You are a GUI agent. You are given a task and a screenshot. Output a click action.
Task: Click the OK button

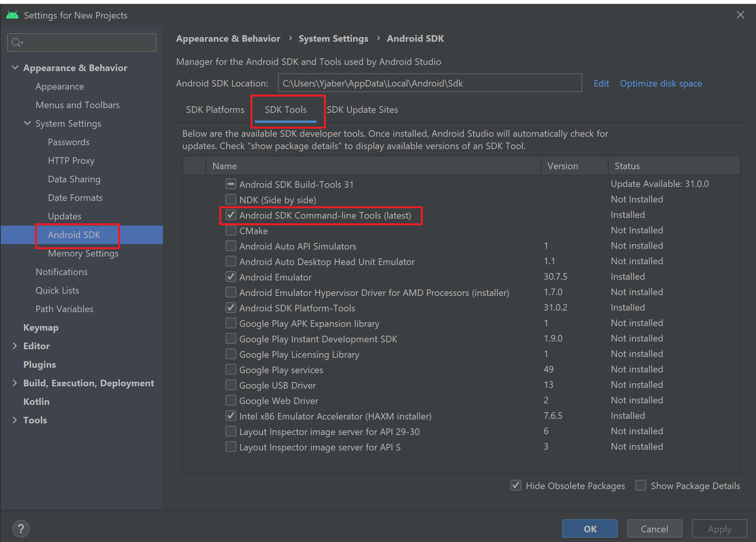pos(590,529)
